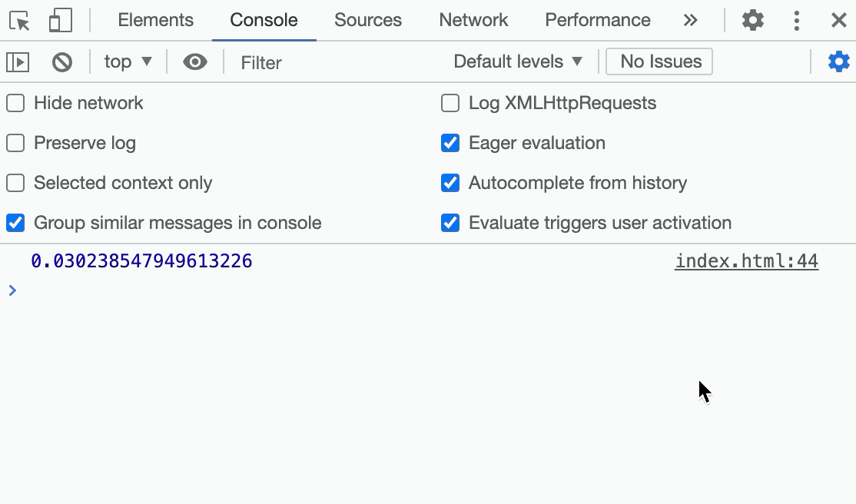Open the Sources tab

point(368,20)
